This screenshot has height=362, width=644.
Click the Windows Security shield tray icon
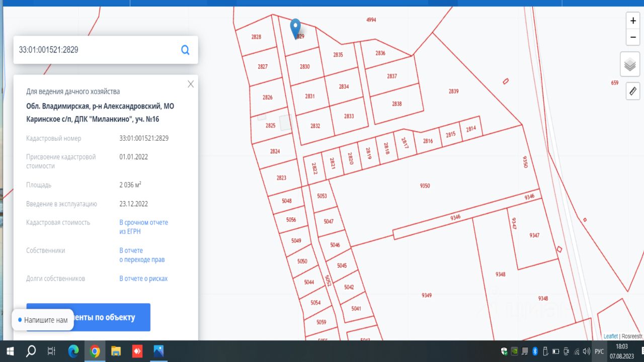click(x=504, y=351)
